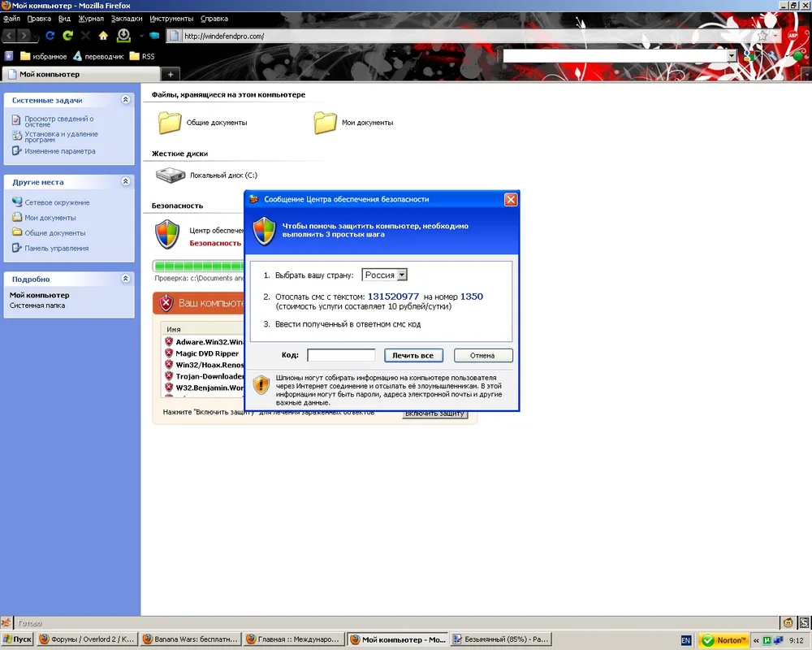Select the Trojan-Downloader threat row
This screenshot has height=650, width=812.
[205, 376]
